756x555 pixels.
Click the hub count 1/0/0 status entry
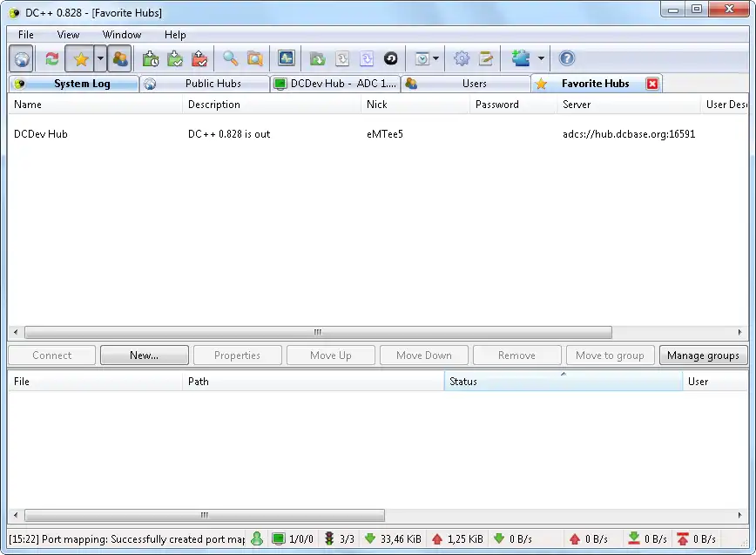293,538
